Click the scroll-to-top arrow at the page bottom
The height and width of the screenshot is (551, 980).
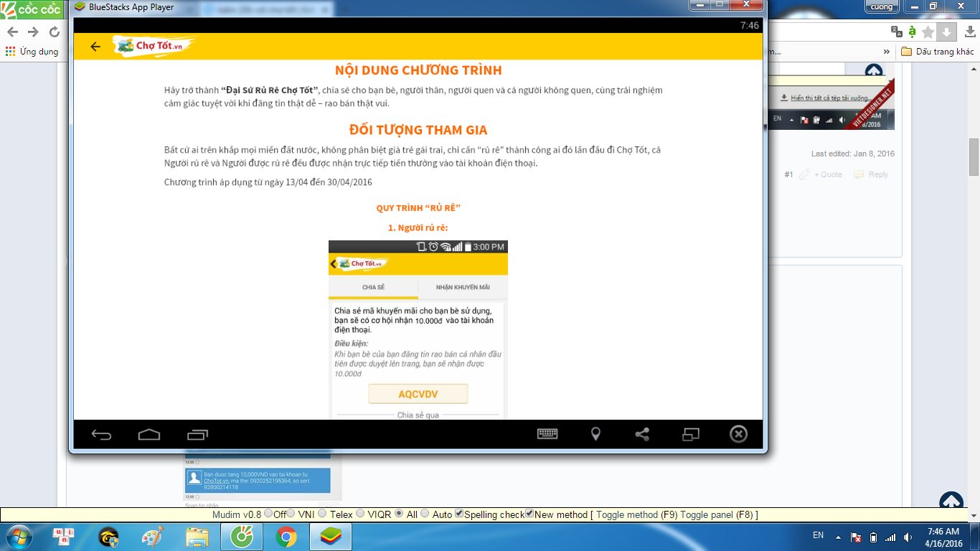tap(951, 501)
